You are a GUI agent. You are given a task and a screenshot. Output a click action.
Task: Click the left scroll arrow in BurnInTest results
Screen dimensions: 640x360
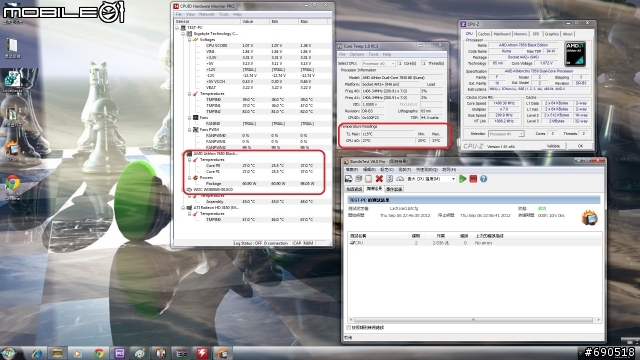[351, 320]
